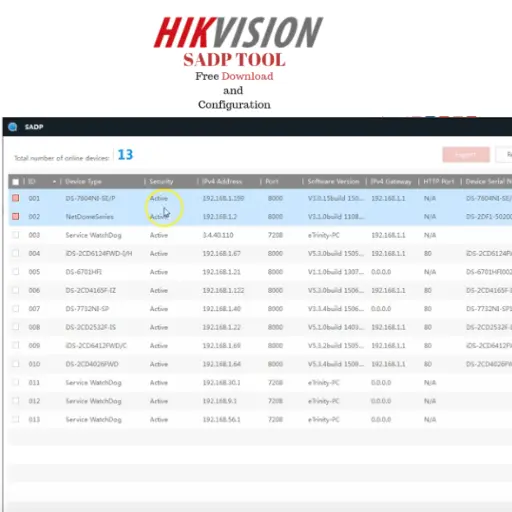Click IP address 192.168.1.122
This screenshot has width=512, height=512.
(x=223, y=290)
